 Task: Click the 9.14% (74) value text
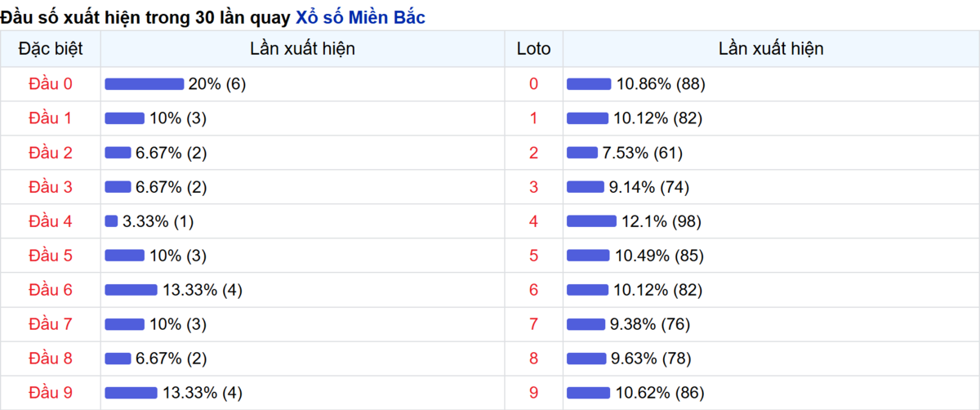pyautogui.click(x=650, y=187)
